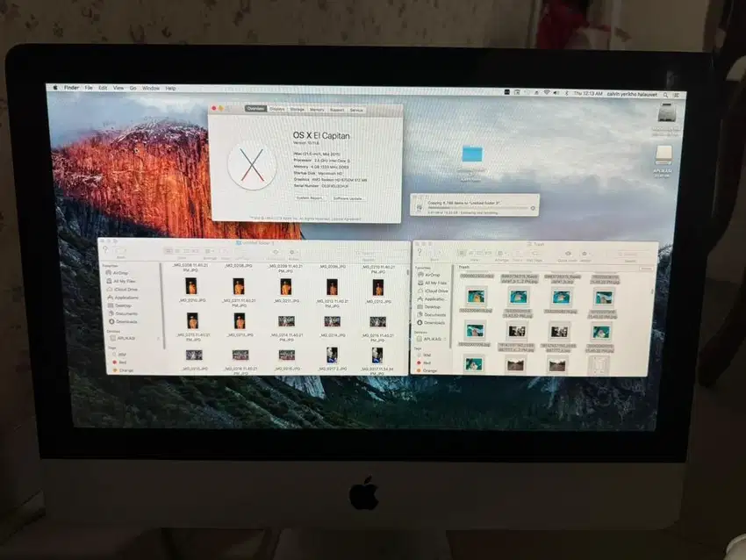Select thumbnail _MG_0214.JPG in untitled folder window

332,322
